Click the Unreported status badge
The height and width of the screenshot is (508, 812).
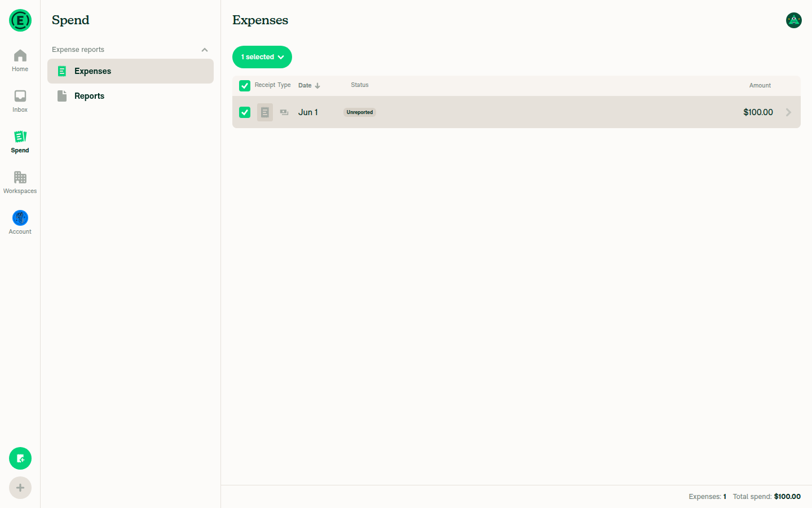coord(360,112)
